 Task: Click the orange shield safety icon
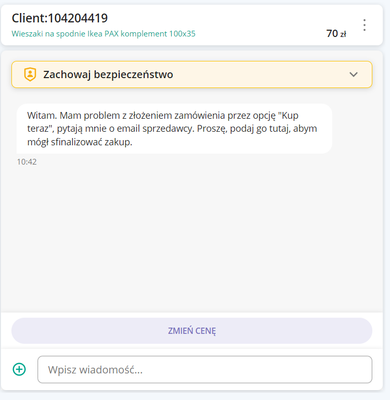(30, 74)
